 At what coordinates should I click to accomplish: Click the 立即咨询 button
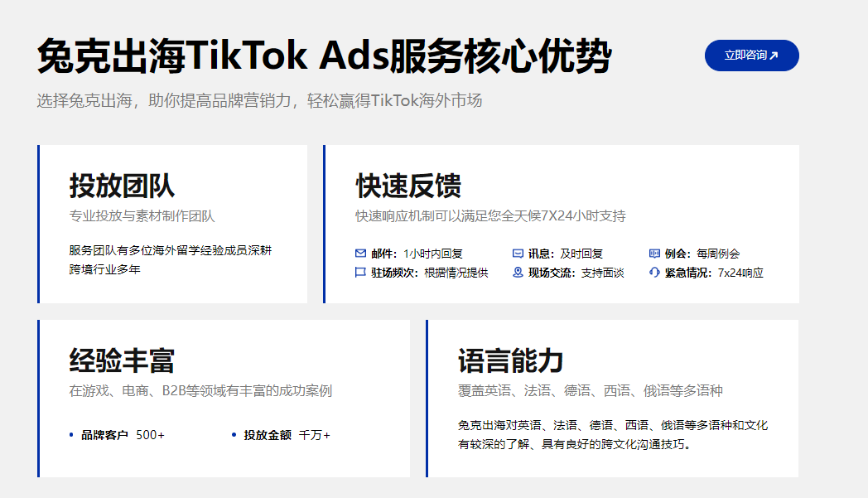750,56
